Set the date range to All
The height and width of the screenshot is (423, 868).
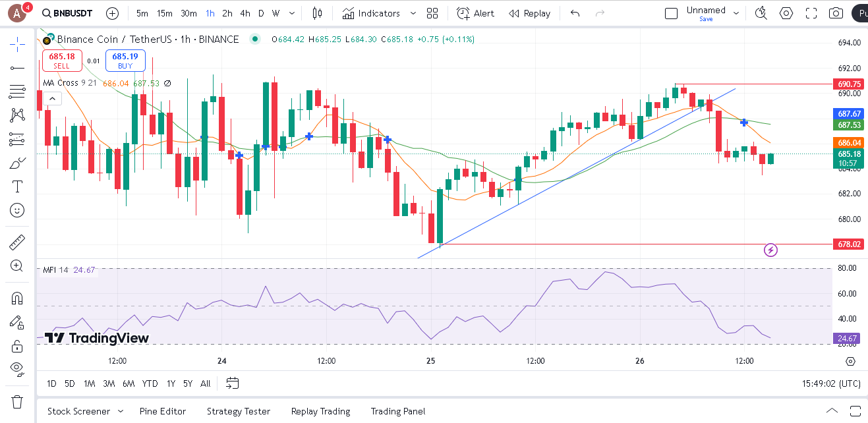point(206,383)
